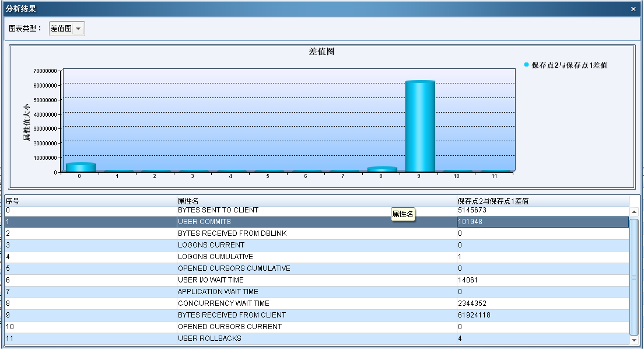Screen dimensions: 644x349
Task: Click the table scrollbar down arrow
Action: 634,340
